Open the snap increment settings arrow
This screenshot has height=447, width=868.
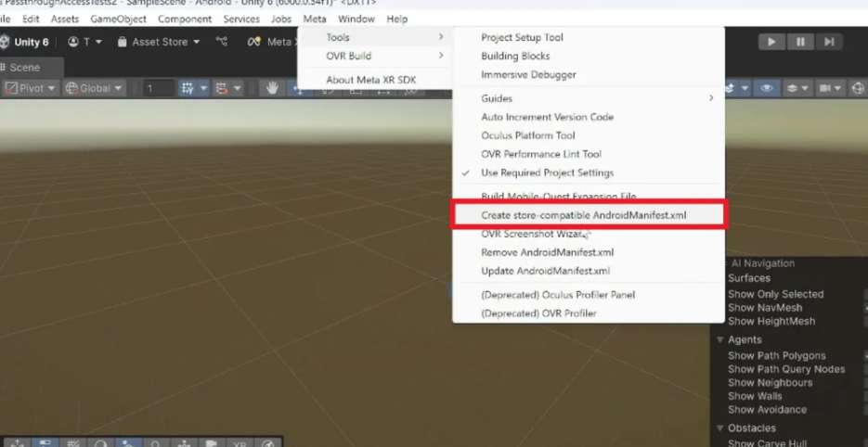[x=237, y=88]
